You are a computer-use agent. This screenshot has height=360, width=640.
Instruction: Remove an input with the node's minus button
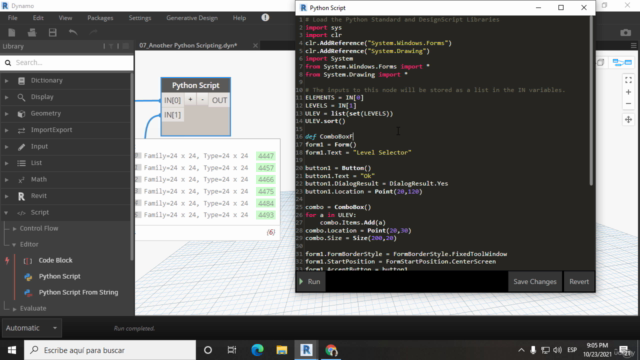coord(202,100)
